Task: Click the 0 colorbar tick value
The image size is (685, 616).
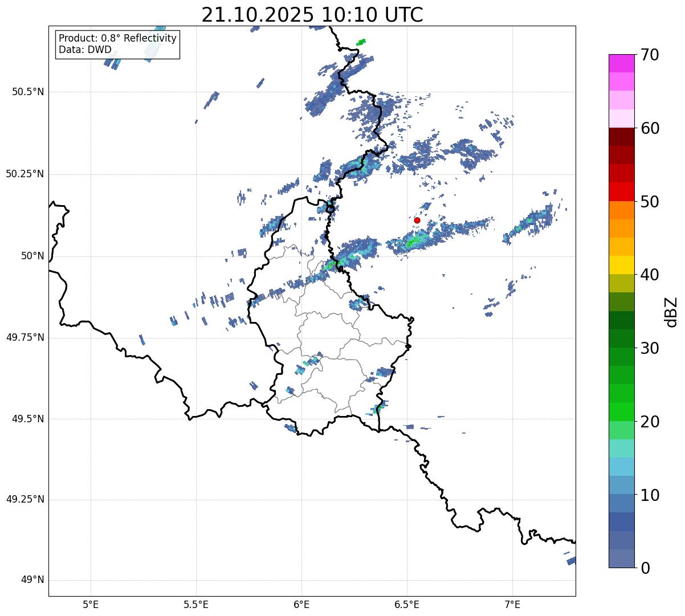Action: pos(645,568)
